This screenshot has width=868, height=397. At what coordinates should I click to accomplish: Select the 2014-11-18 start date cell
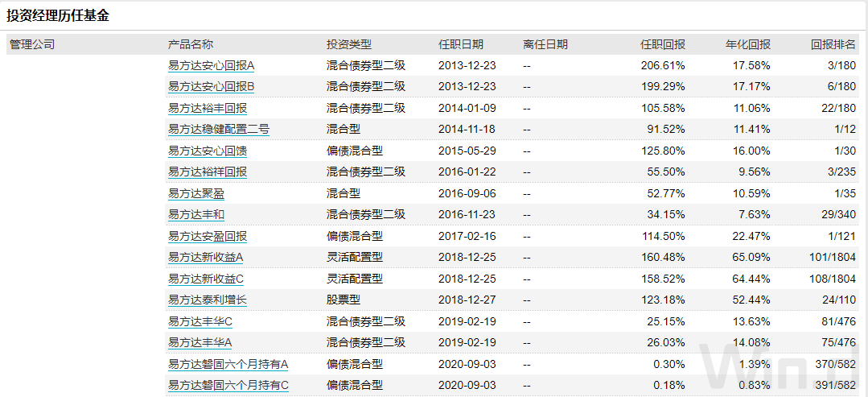tap(467, 129)
